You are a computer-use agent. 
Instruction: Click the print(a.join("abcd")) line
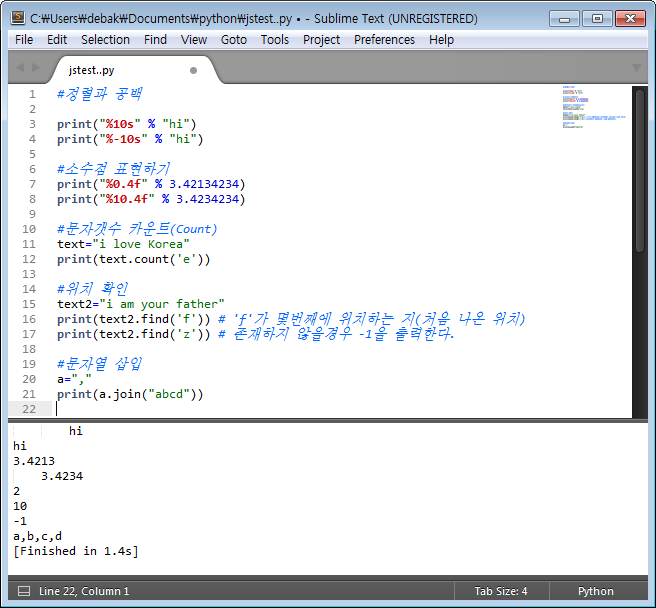click(x=130, y=394)
